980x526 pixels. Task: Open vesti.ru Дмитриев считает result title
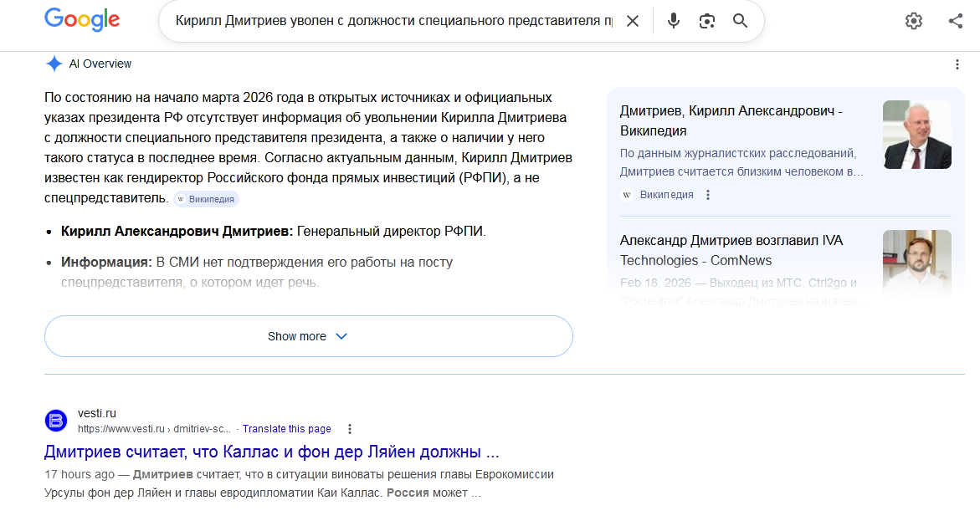pyautogui.click(x=271, y=452)
